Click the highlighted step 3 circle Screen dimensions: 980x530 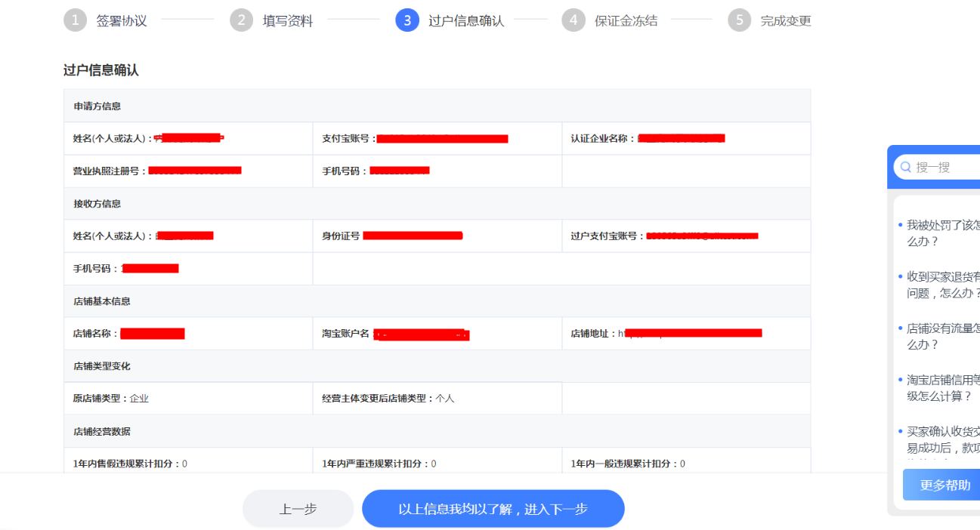coord(407,20)
